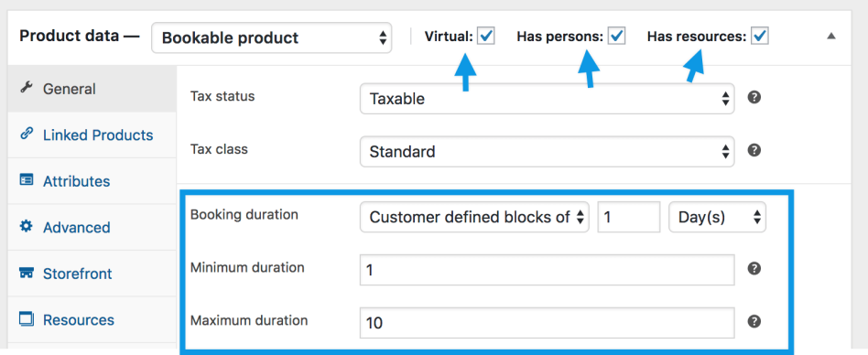The image size is (868, 355).
Task: Click the Storefront shop icon
Action: pyautogui.click(x=26, y=274)
